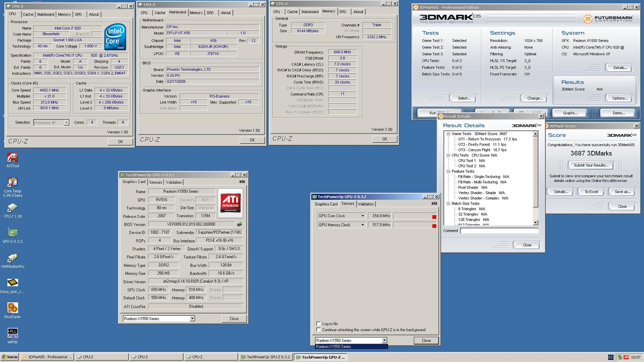Open CPU-Z 1.50 desktop shortcut
The width and height of the screenshot is (644, 362).
13,210
